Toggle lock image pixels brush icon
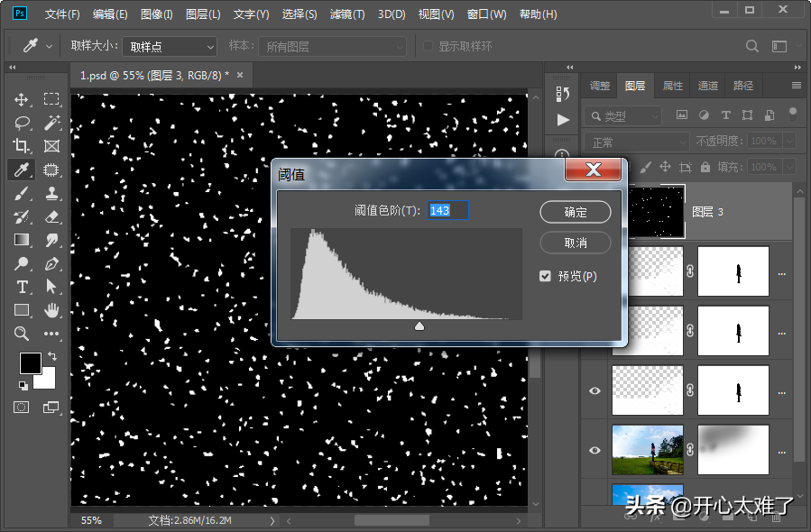 (646, 167)
